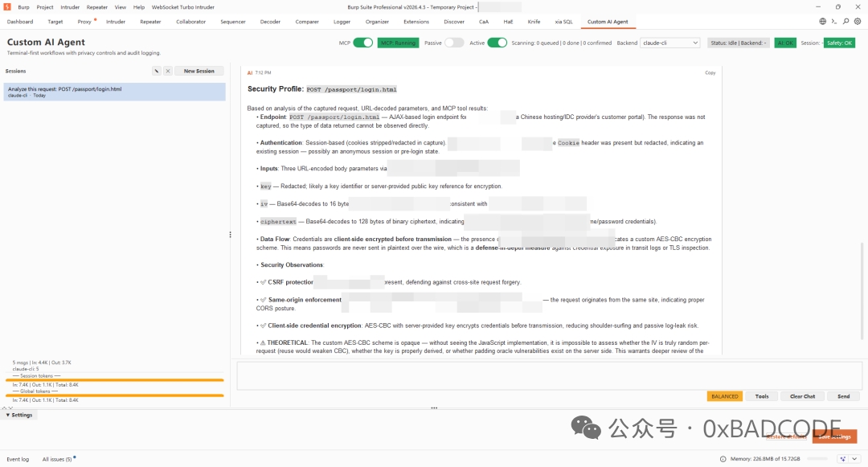Click the AI sparkle icon in status bar
Viewport: 868px width, 467px height.
pyautogui.click(x=842, y=459)
